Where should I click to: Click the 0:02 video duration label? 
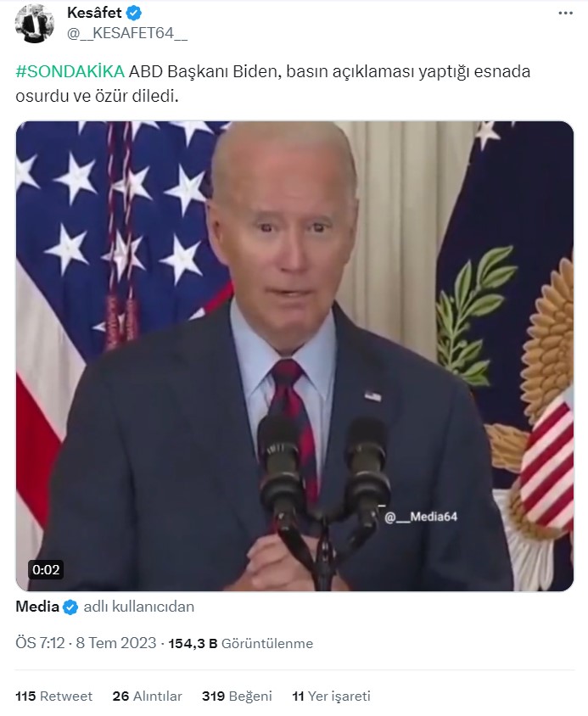pos(46,570)
